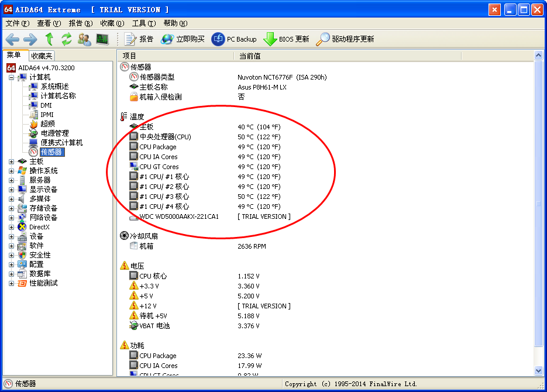Collapse the 计算机 tree node
The width and height of the screenshot is (547, 392).
tap(12, 77)
